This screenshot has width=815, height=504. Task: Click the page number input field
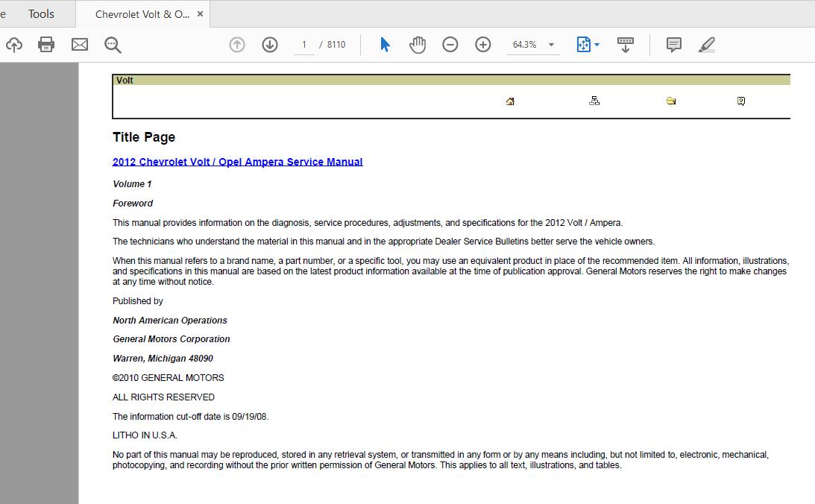pos(304,45)
